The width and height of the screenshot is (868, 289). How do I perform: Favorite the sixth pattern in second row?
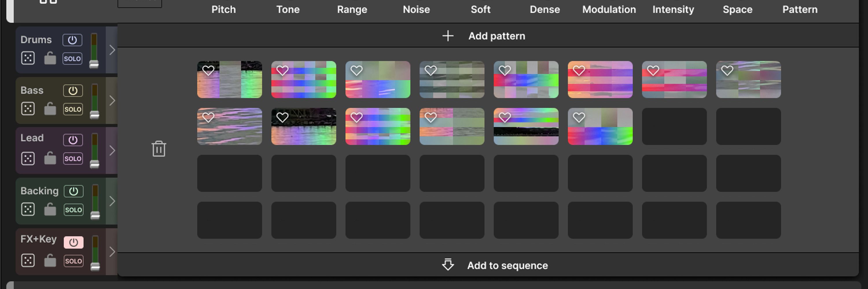[579, 117]
